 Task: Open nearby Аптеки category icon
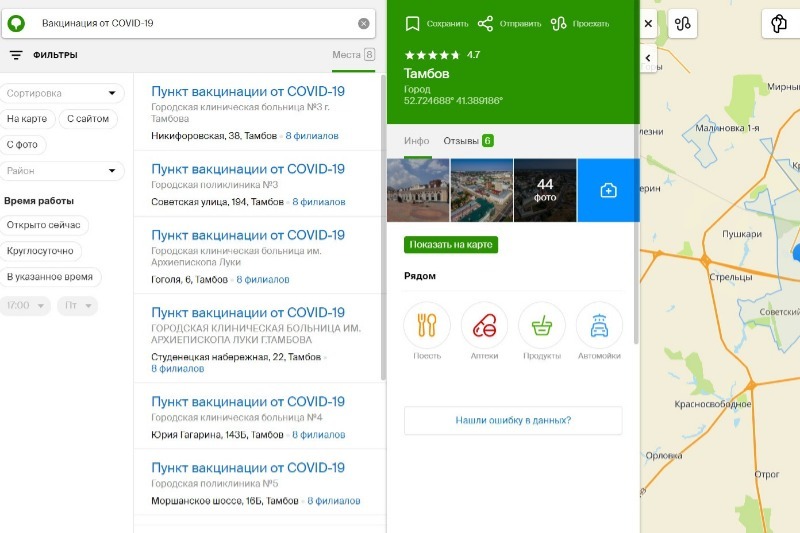coord(484,325)
